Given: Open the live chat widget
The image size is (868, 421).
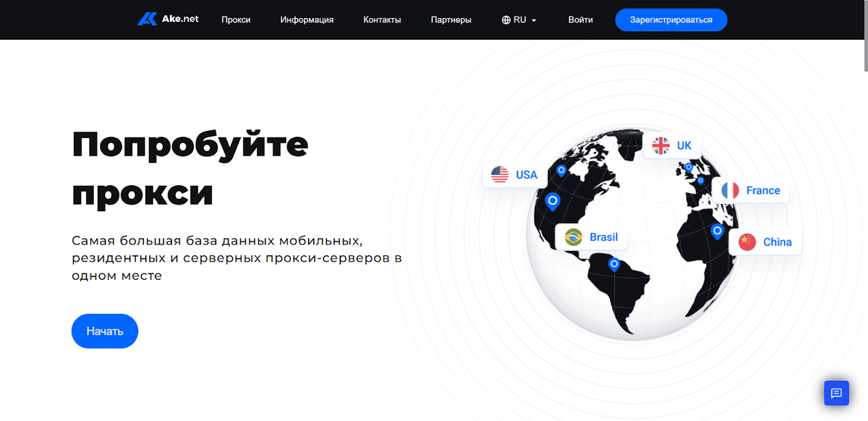Looking at the screenshot, I should tap(836, 394).
